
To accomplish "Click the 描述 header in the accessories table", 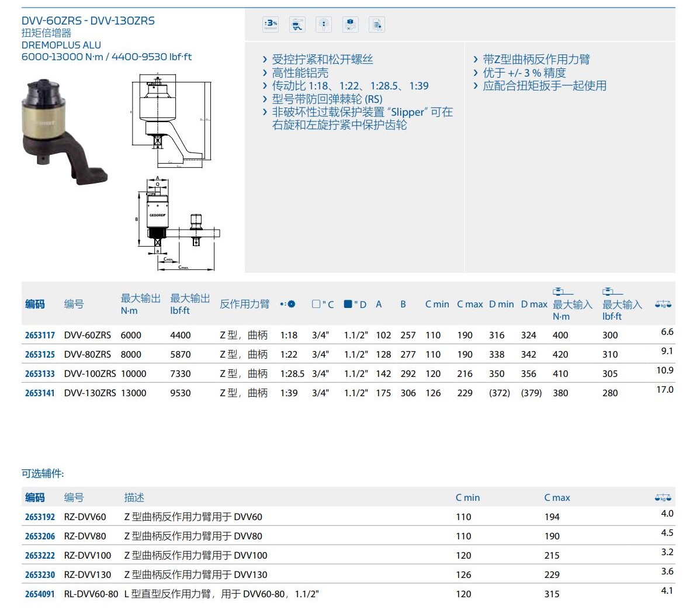I will point(134,497).
